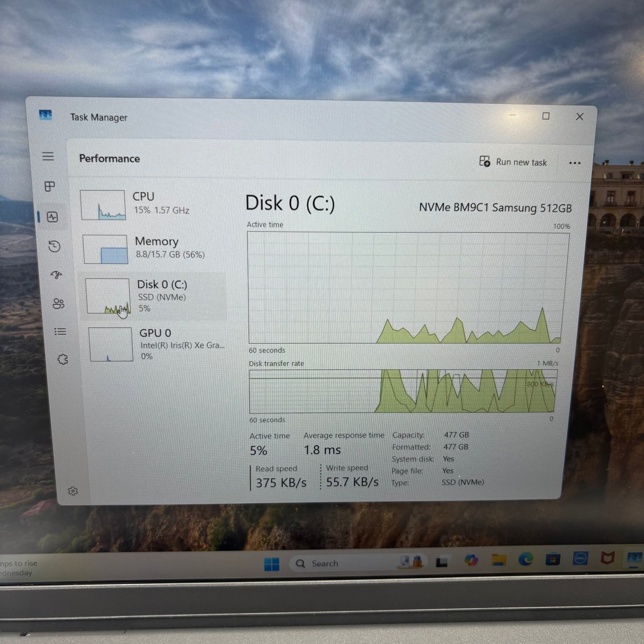Open the Processes page icon

[x=50, y=186]
